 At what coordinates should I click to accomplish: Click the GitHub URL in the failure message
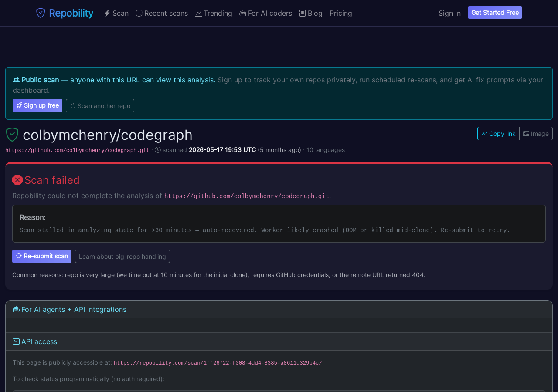tap(247, 196)
